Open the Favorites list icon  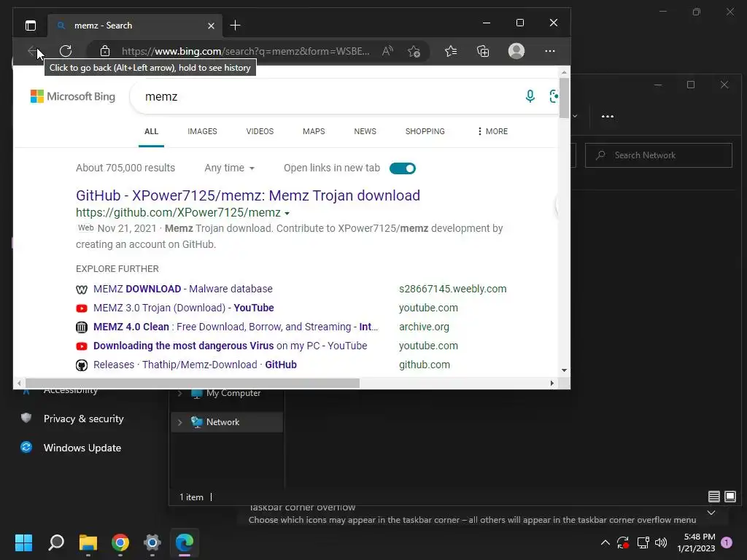click(x=451, y=51)
